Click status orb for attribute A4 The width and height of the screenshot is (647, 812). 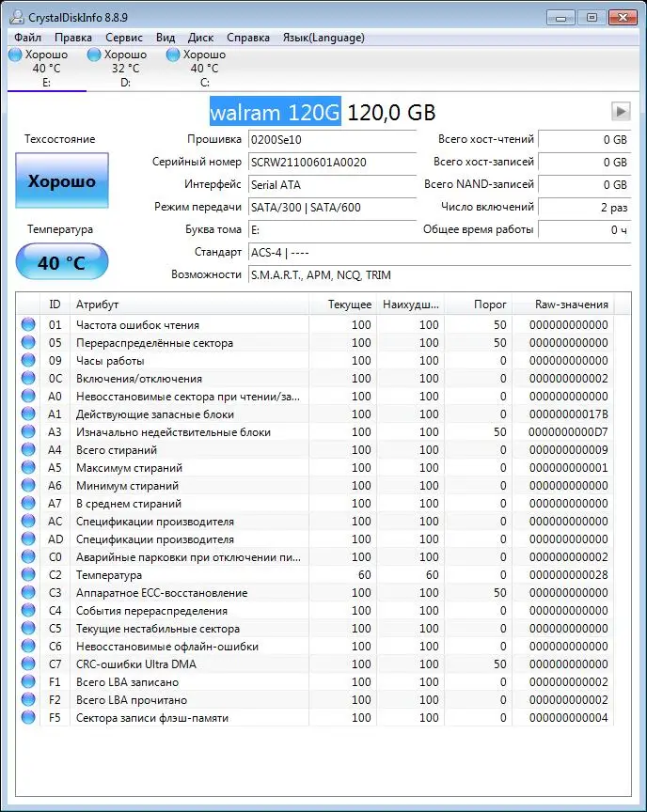click(28, 449)
